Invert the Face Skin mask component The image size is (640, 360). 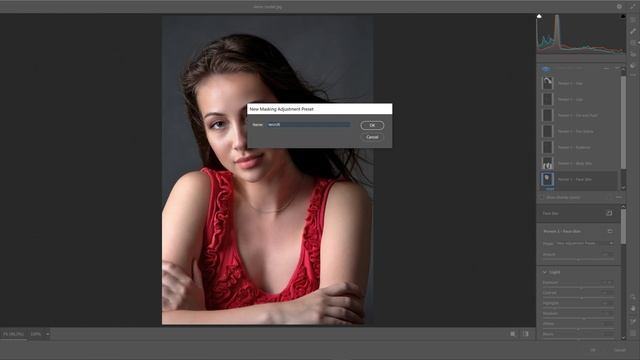point(609,213)
